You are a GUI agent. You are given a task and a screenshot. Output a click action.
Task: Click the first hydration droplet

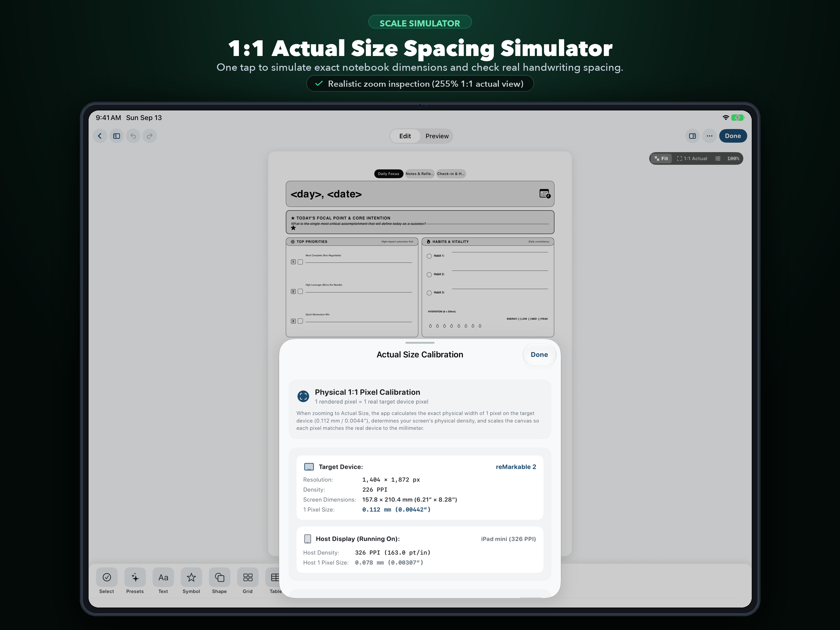[430, 326]
